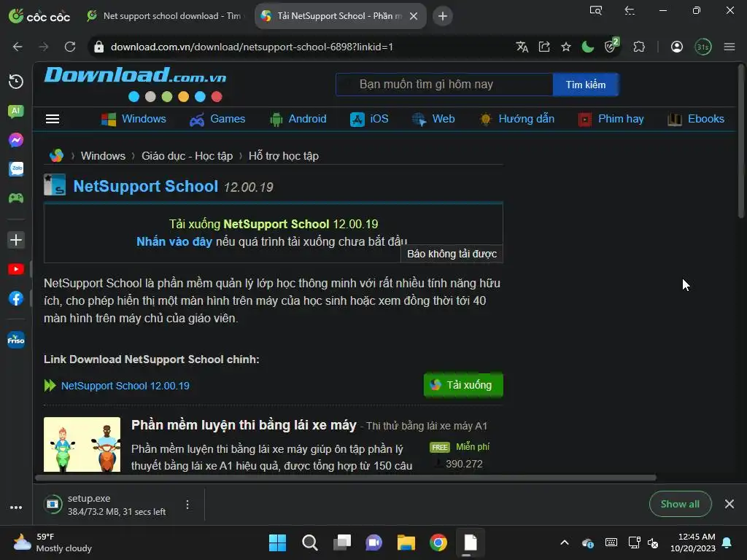The image size is (747, 560).
Task: Open taskbar Search
Action: point(309,542)
